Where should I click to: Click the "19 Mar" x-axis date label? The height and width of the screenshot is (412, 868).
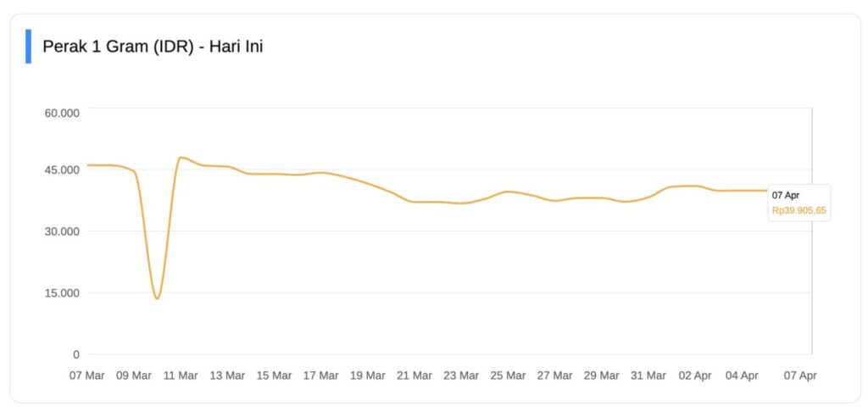(x=367, y=375)
